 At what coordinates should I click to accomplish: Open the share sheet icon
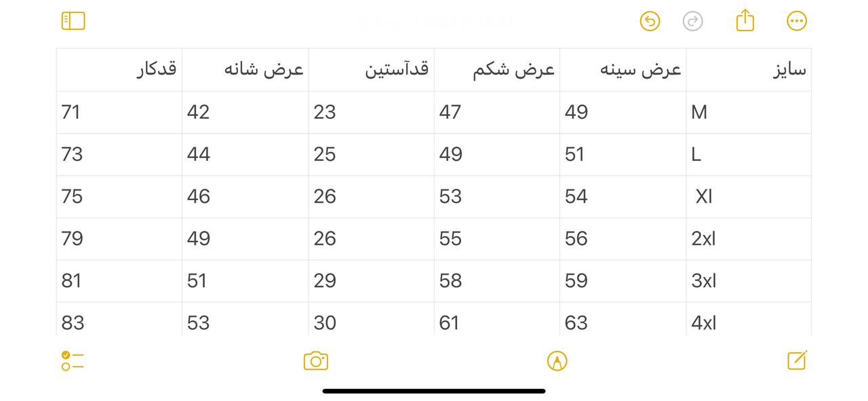745,20
